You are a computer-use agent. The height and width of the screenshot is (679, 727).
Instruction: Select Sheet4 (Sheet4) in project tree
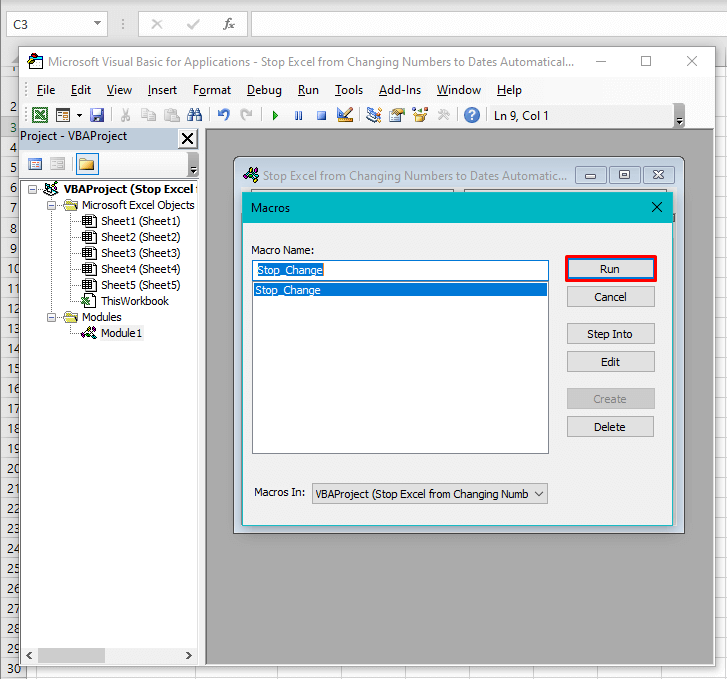click(x=140, y=269)
